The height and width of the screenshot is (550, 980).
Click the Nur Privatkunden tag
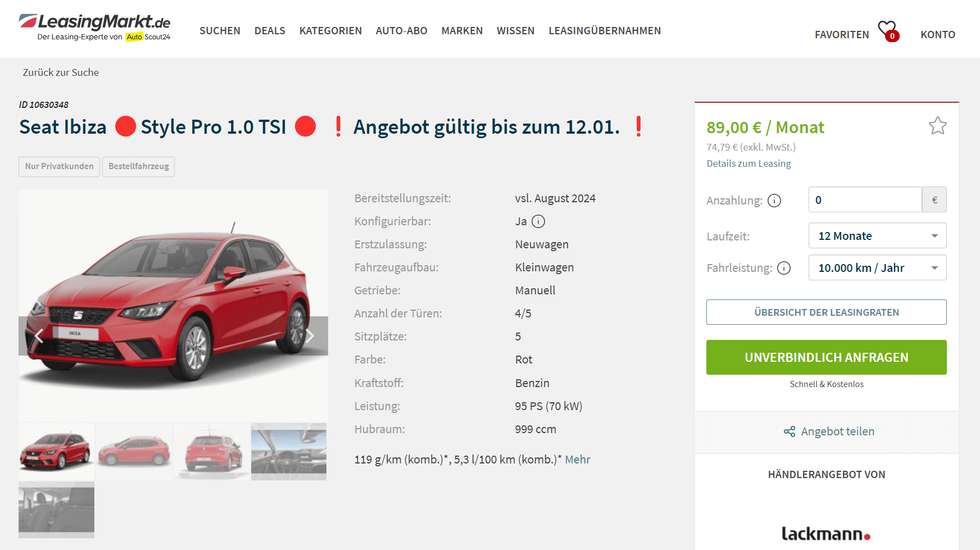59,167
